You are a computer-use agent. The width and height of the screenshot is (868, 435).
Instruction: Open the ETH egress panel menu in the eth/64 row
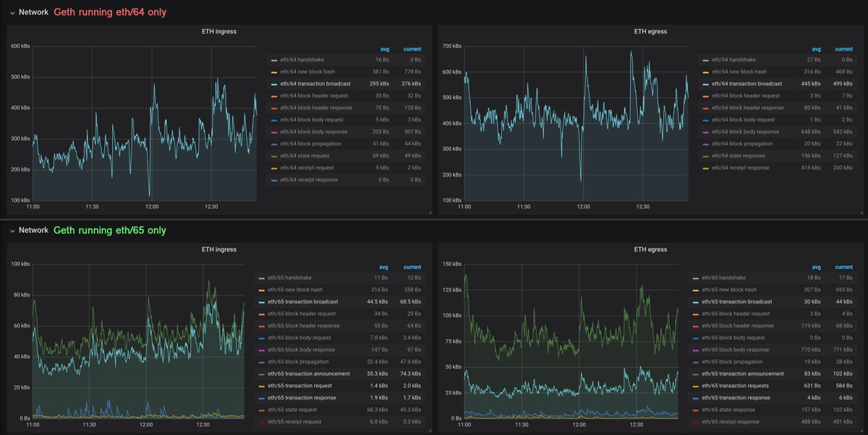coord(650,32)
